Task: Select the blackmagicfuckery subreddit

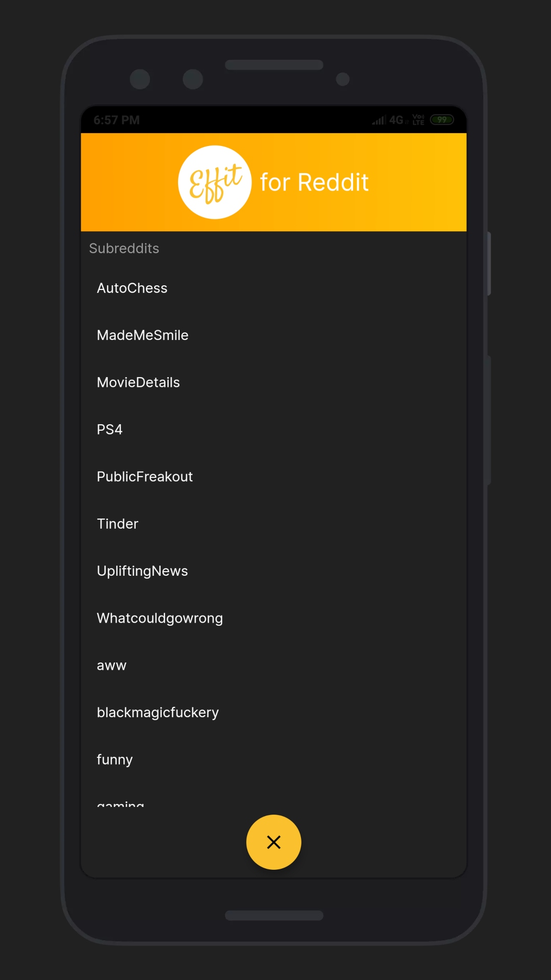Action: point(273,712)
